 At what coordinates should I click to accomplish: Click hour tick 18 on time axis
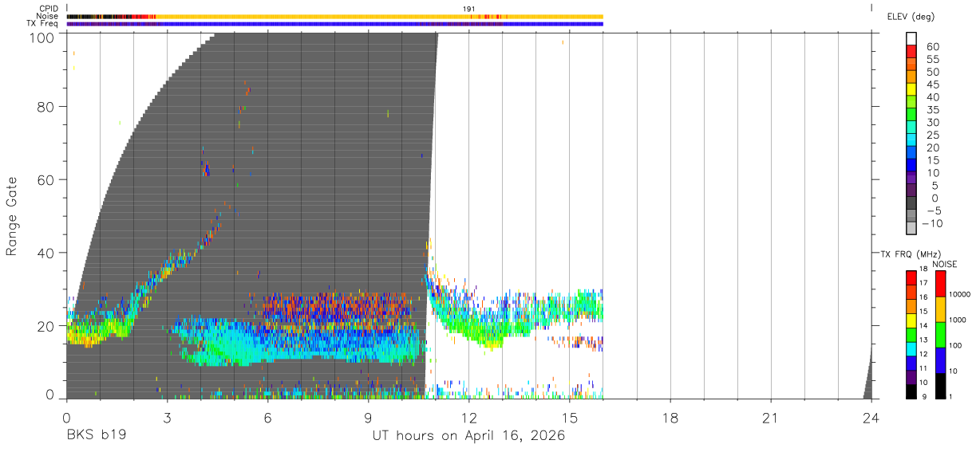(x=670, y=417)
